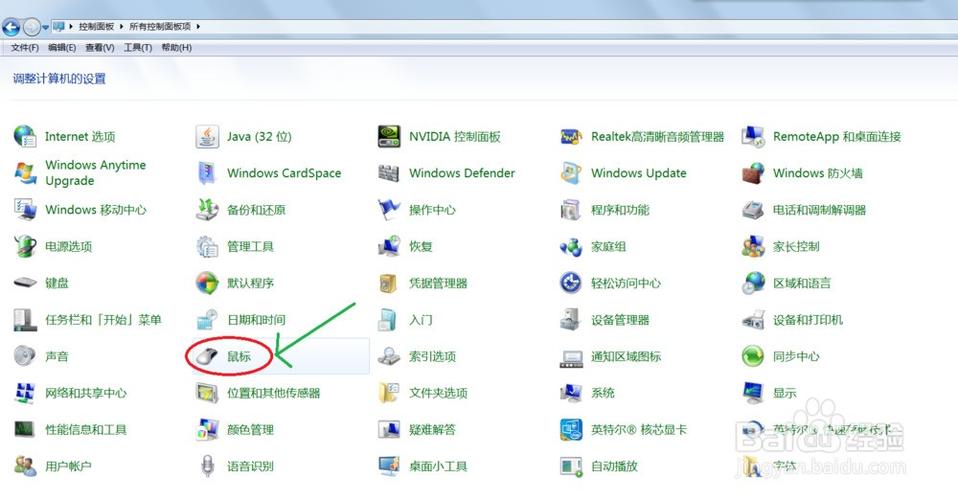Image resolution: width=958 pixels, height=500 pixels.
Task: Open 区域和语言 icon
Action: (753, 283)
